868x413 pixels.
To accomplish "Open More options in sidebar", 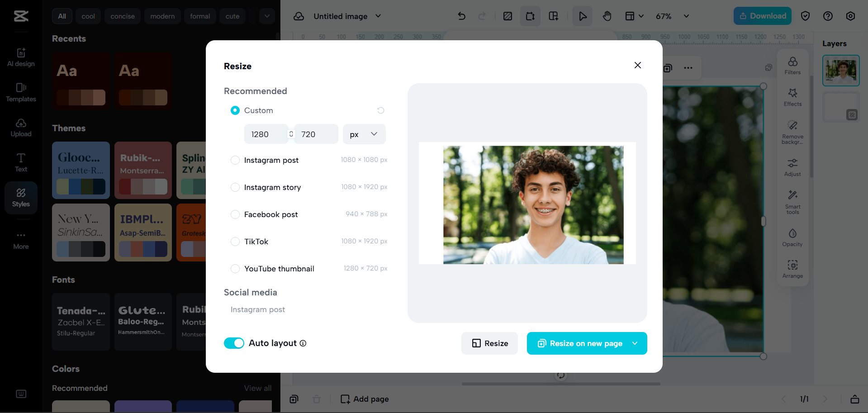I will point(21,240).
